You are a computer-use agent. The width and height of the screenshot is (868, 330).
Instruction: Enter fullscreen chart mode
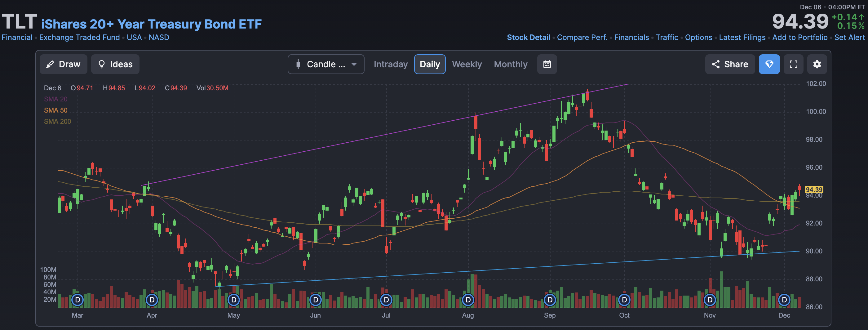794,64
